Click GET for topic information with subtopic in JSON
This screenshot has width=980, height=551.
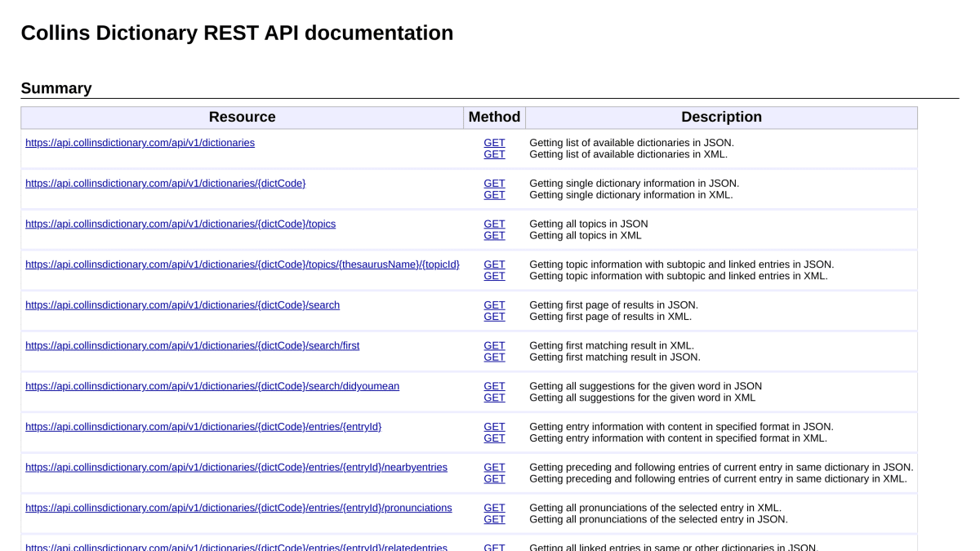point(494,264)
